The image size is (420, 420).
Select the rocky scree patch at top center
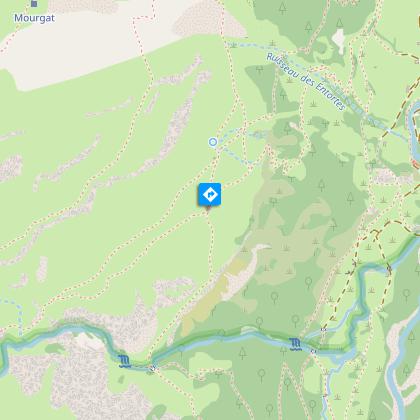click(208, 18)
